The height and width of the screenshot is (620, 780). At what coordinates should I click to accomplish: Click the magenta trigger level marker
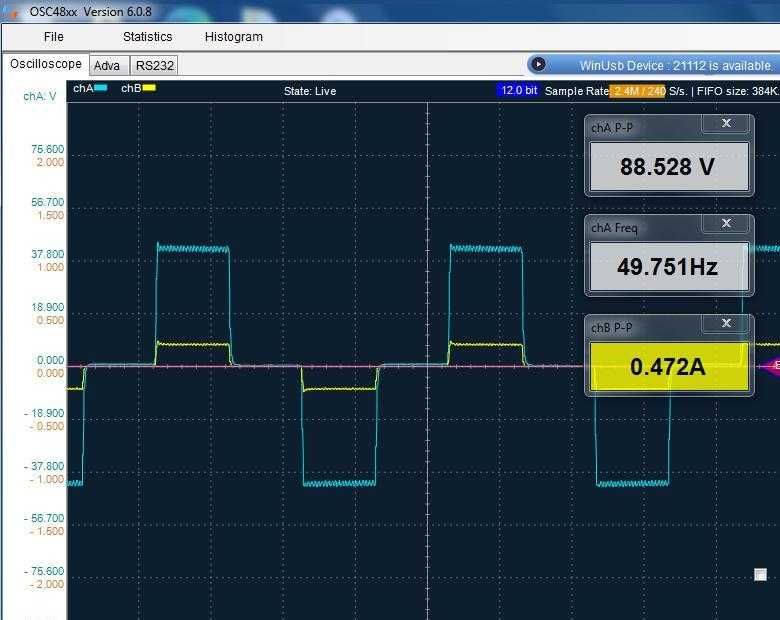[x=774, y=366]
